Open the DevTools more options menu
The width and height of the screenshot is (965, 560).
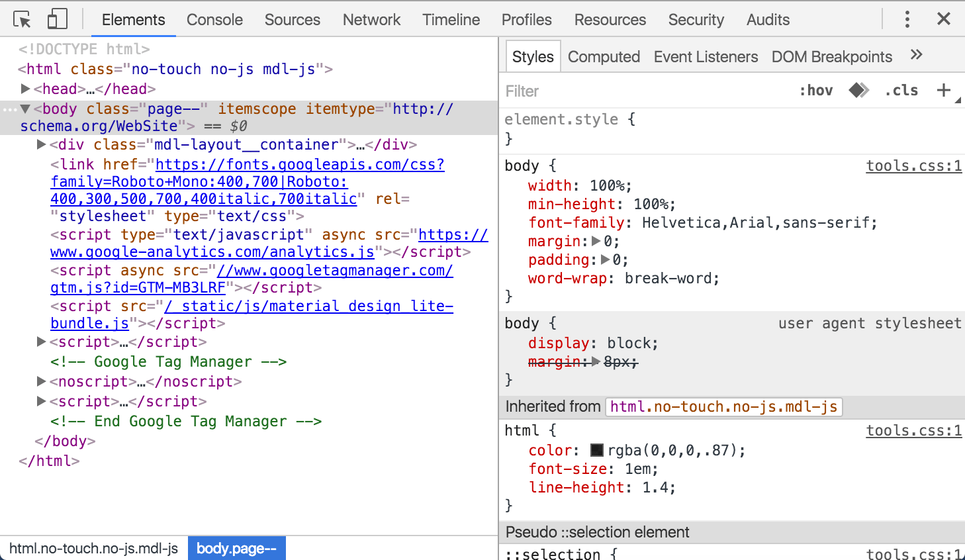(x=907, y=19)
